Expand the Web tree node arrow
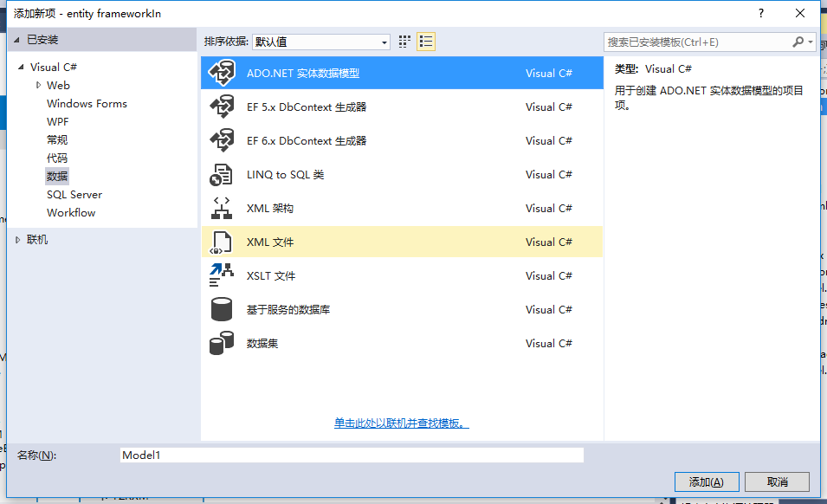The height and width of the screenshot is (504, 827). pyautogui.click(x=38, y=85)
